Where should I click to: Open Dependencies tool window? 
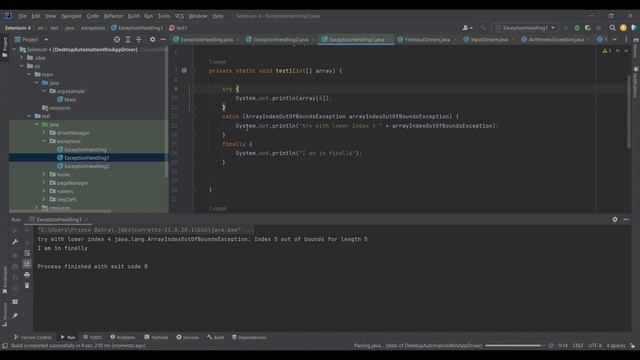click(x=249, y=337)
